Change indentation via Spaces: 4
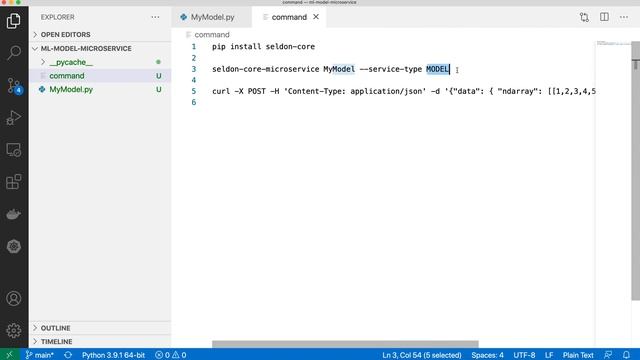The image size is (640, 360). (x=487, y=355)
